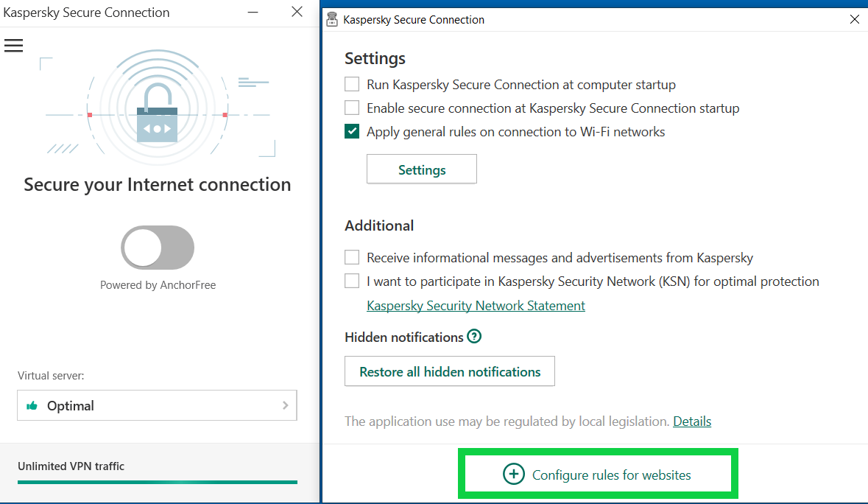Viewport: 868px width, 504px height.
Task: Open the hamburger menu in main window
Action: [14, 46]
